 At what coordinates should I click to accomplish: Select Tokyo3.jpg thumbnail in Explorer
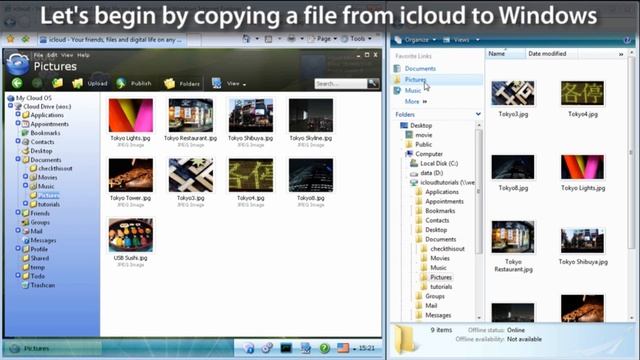(x=513, y=93)
